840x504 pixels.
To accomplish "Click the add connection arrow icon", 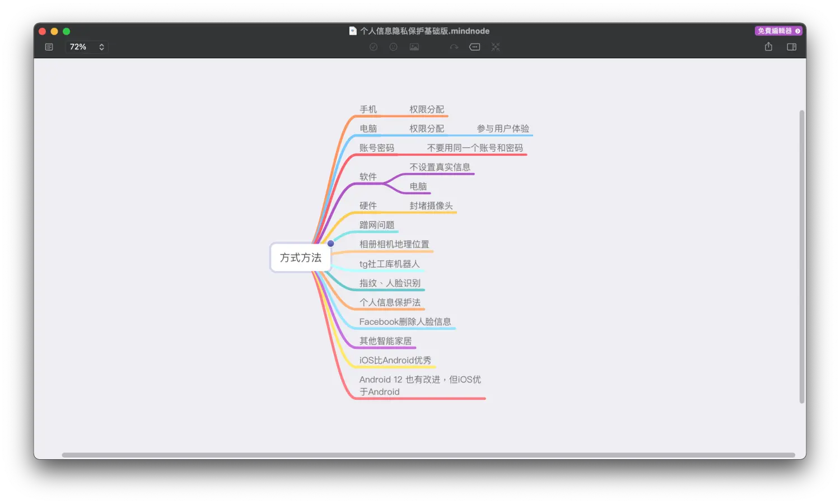I will click(x=454, y=47).
